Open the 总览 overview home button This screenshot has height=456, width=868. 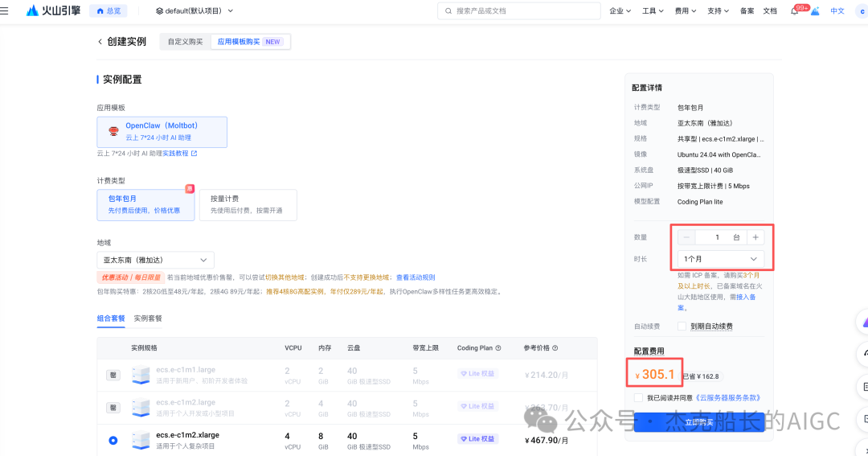tap(108, 10)
